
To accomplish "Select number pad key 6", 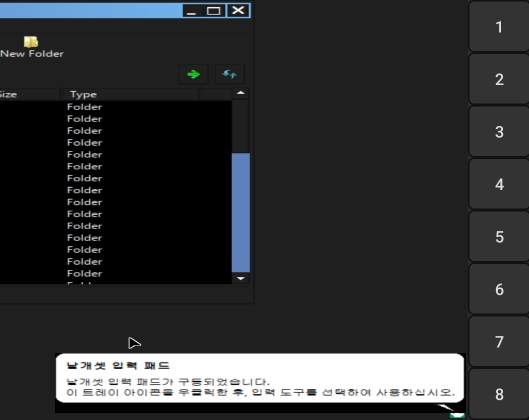I will pos(499,289).
